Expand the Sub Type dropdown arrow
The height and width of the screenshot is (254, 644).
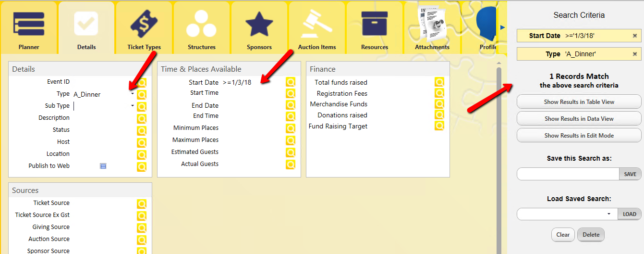pos(133,106)
